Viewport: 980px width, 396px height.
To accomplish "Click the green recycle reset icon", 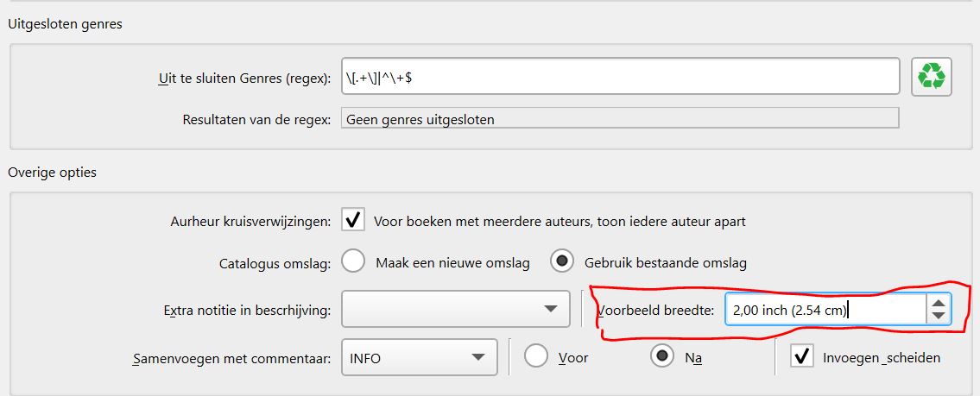I will (x=932, y=77).
